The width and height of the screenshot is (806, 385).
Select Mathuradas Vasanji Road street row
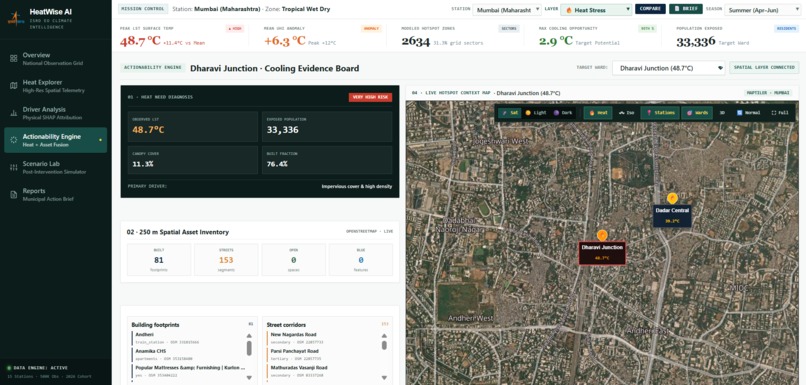[322, 371]
